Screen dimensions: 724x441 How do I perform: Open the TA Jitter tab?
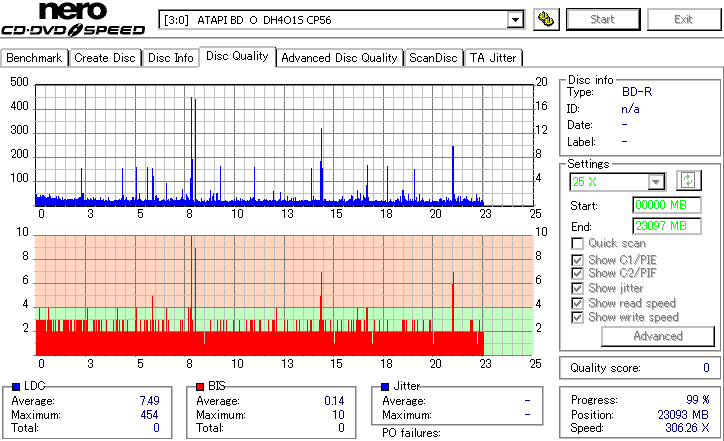(x=493, y=58)
